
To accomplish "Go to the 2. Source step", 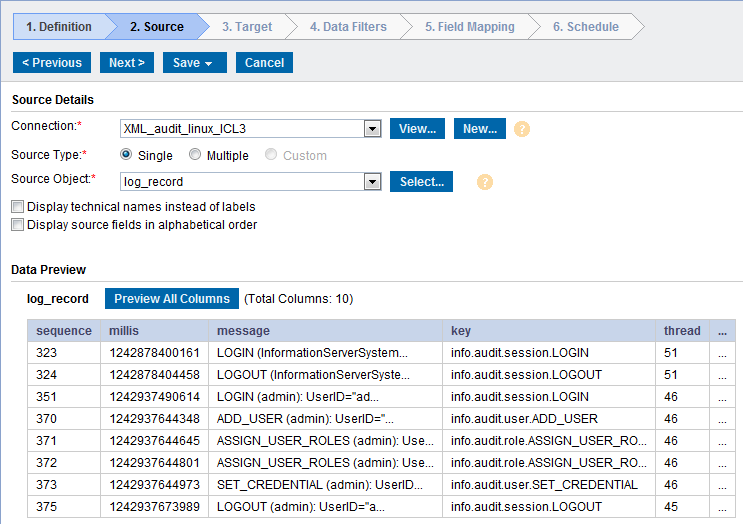I will (157, 27).
